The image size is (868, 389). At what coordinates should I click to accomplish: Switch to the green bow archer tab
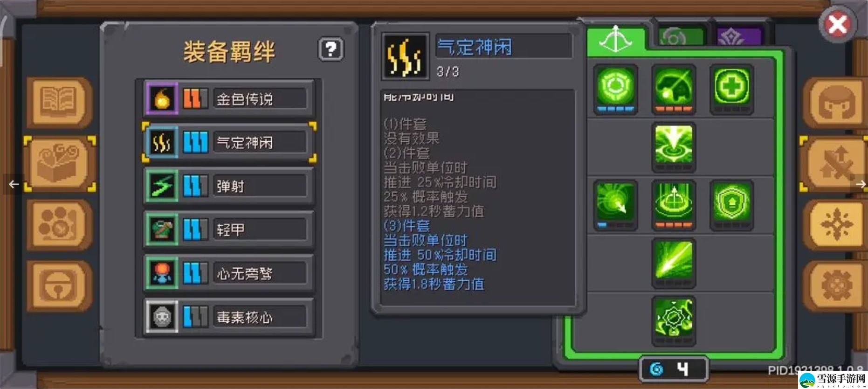pyautogui.click(x=615, y=38)
